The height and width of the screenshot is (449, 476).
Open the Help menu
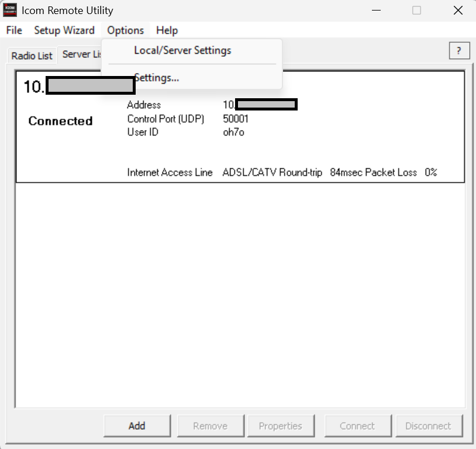point(167,30)
